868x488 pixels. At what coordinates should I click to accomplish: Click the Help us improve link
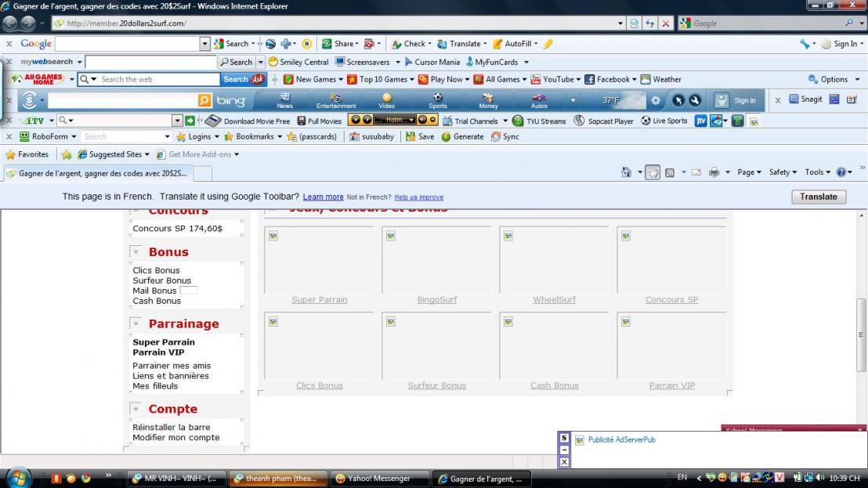point(418,197)
